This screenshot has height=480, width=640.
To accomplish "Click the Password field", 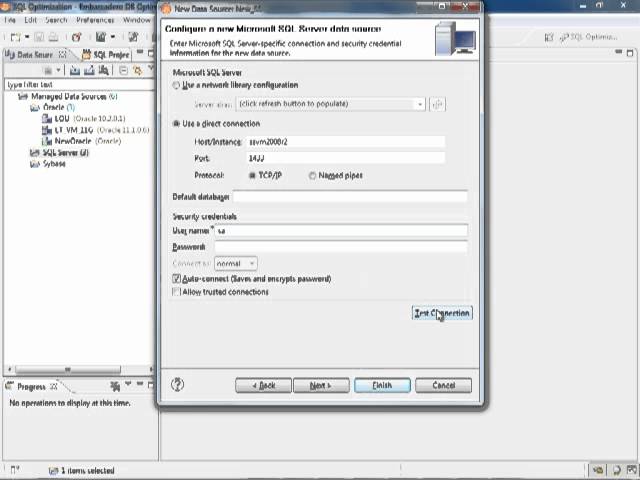I will pos(341,247).
